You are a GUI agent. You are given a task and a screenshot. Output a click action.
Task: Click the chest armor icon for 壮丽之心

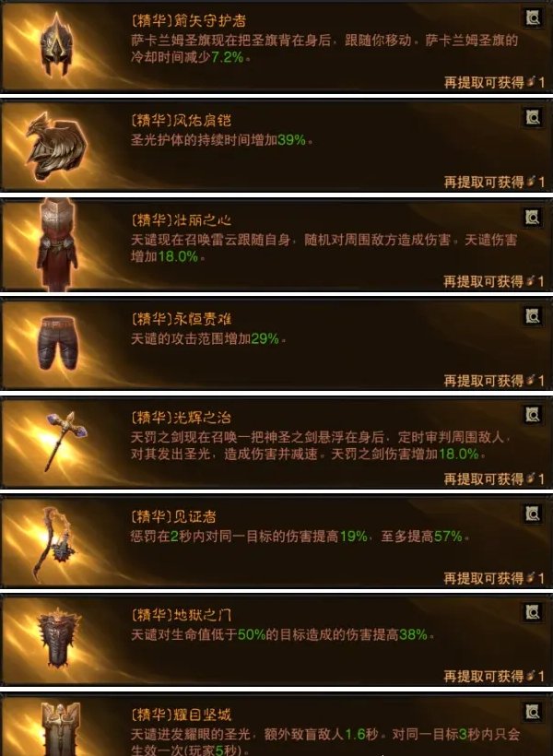tap(57, 245)
